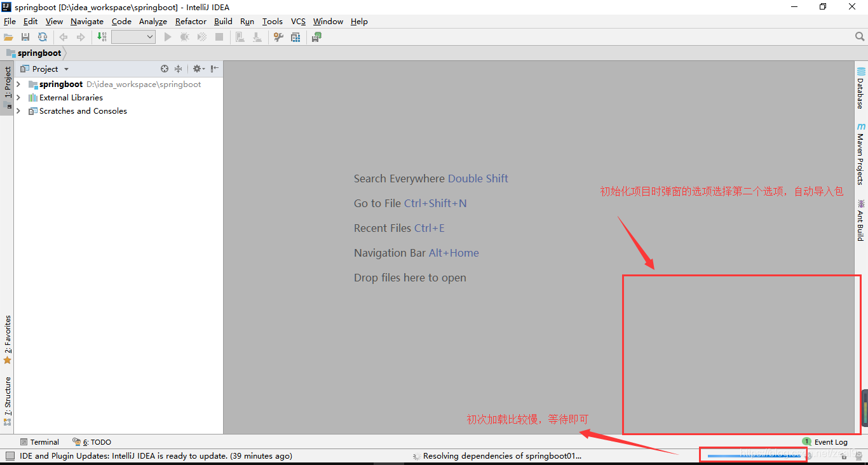The width and height of the screenshot is (868, 465).
Task: Open Project Structure from toolbar icon
Action: pyautogui.click(x=295, y=37)
